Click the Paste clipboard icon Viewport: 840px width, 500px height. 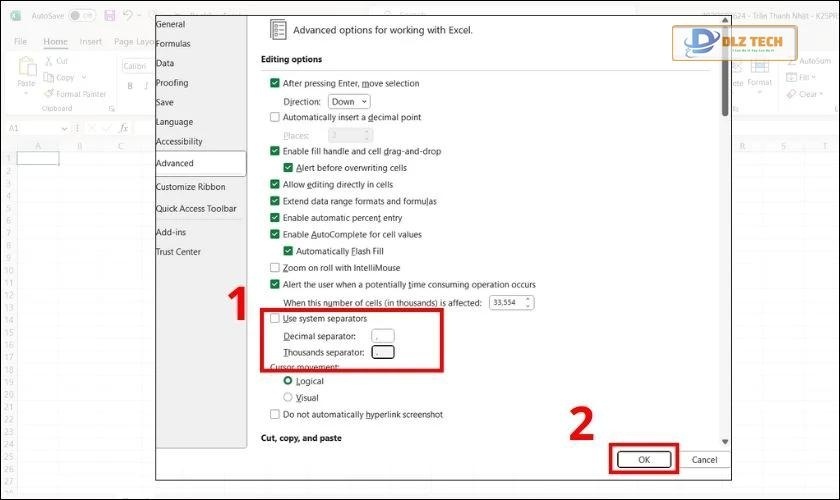26,68
